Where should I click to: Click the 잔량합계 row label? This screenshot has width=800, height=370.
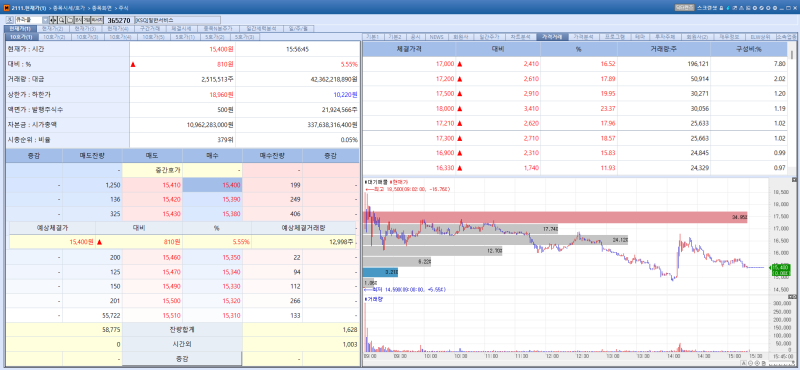pyautogui.click(x=182, y=330)
